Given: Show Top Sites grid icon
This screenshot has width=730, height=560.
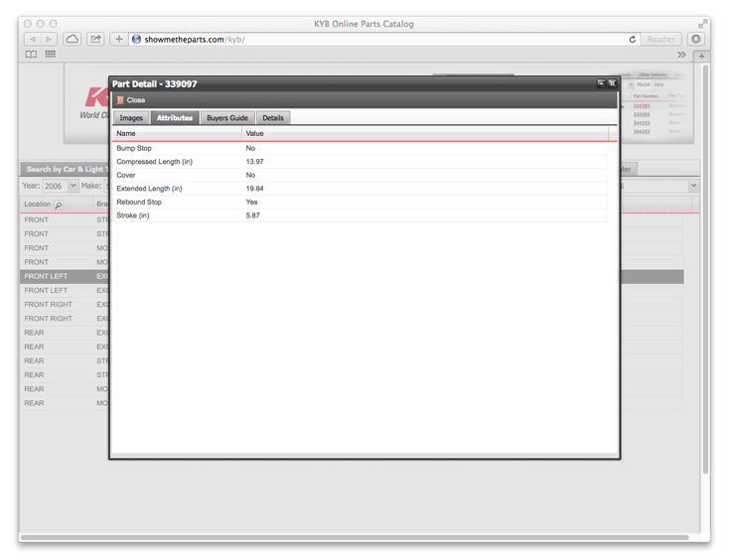Looking at the screenshot, I should 50,55.
